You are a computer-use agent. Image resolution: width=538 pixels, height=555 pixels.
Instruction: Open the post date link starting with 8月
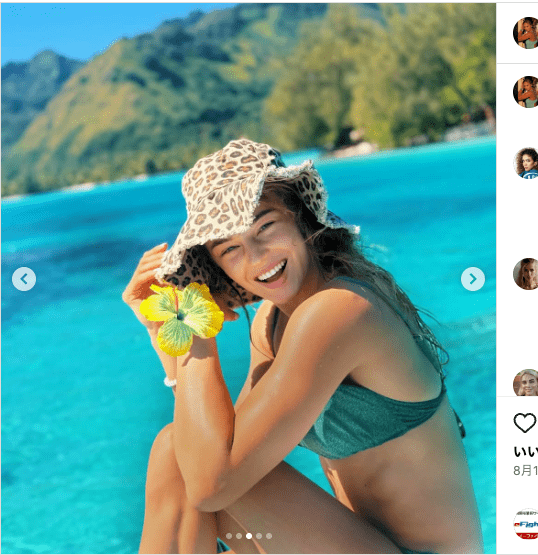tap(526, 470)
